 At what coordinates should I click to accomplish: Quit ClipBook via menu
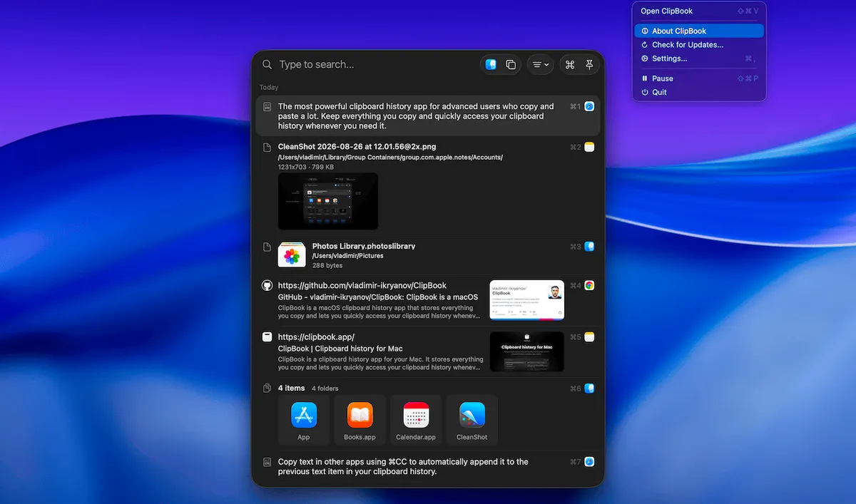click(699, 92)
